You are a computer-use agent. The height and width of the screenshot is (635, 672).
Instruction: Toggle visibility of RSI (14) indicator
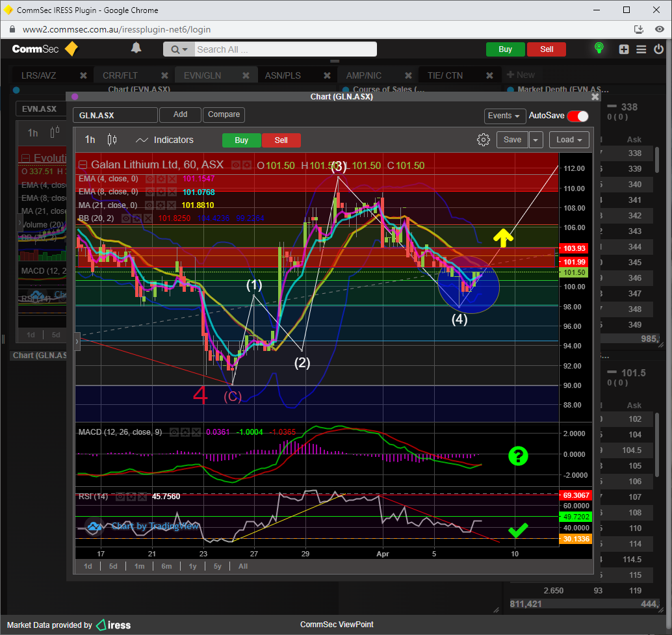tap(120, 497)
